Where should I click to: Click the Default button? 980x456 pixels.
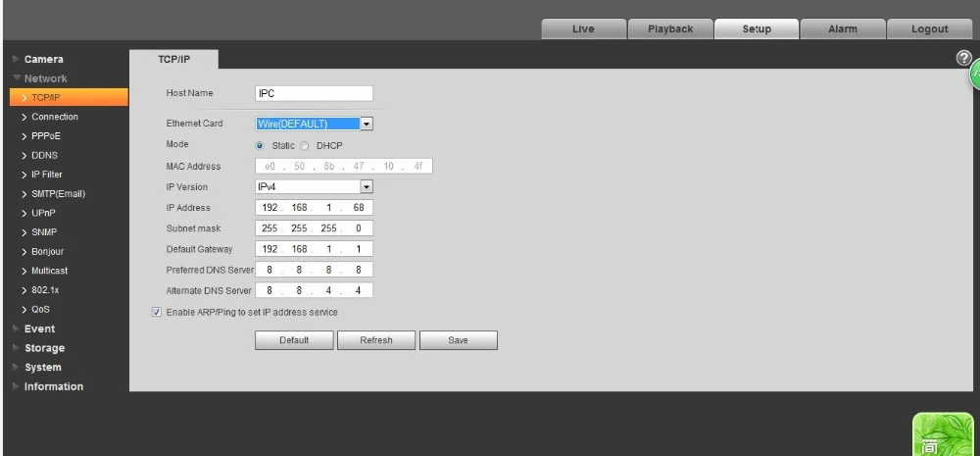click(294, 340)
